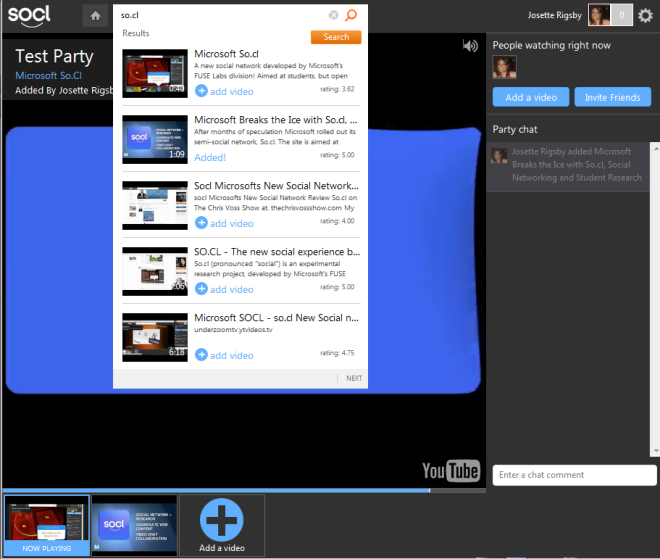Click the Enter a chat comment field
Image resolution: width=660 pixels, height=559 pixels.
574,475
